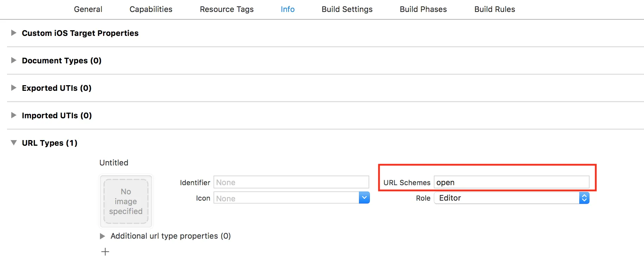Open the Role popup showing Editor

[x=511, y=198]
